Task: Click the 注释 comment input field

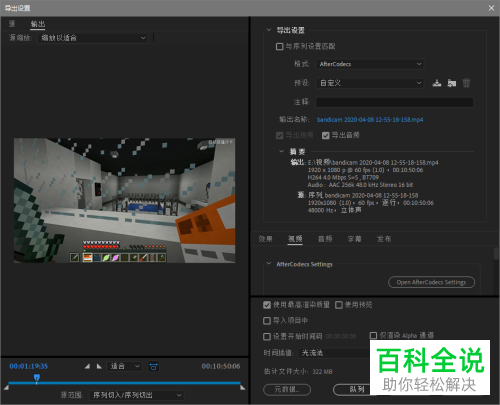Action: (x=394, y=102)
